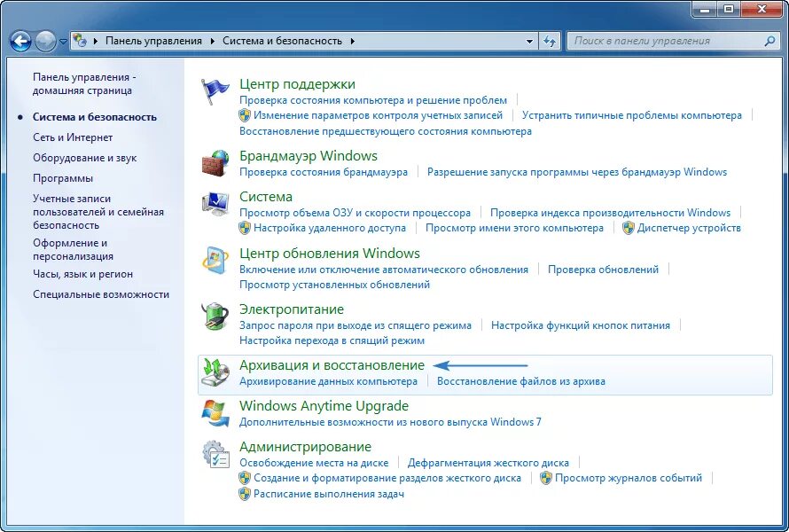Open Электропитание heading
Screen dimensions: 789x532
click(x=292, y=309)
